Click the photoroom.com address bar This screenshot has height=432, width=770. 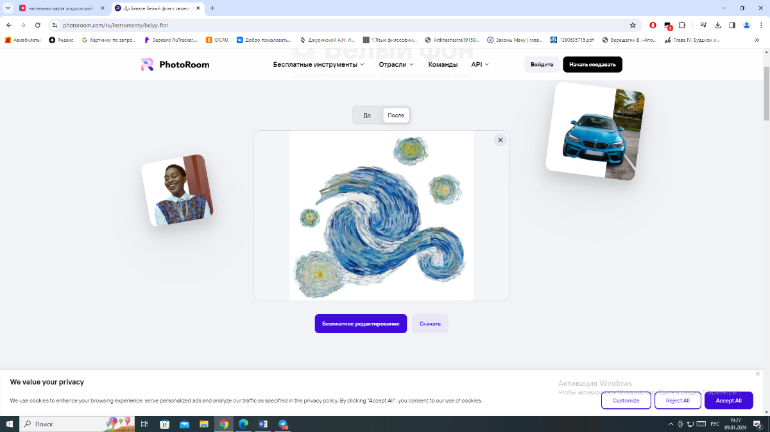pyautogui.click(x=344, y=25)
